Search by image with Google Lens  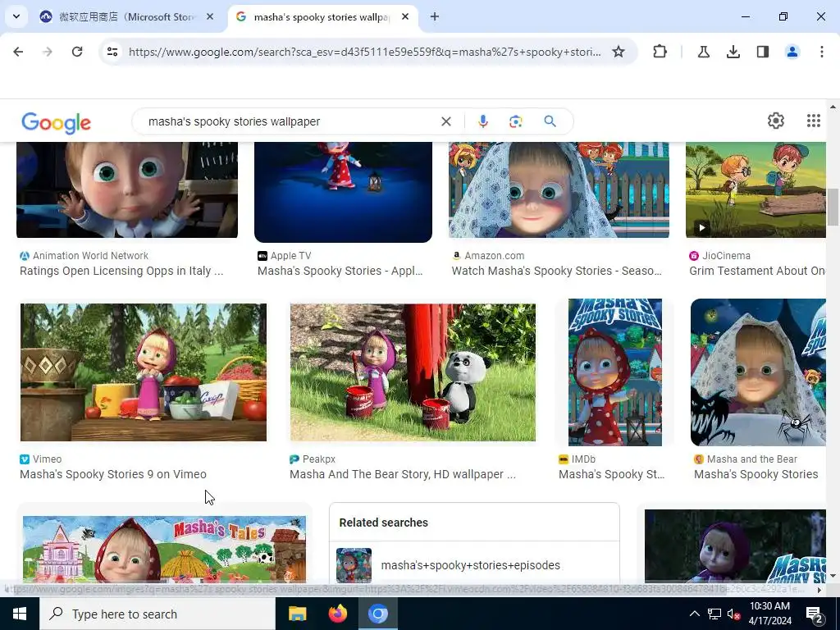pyautogui.click(x=516, y=121)
